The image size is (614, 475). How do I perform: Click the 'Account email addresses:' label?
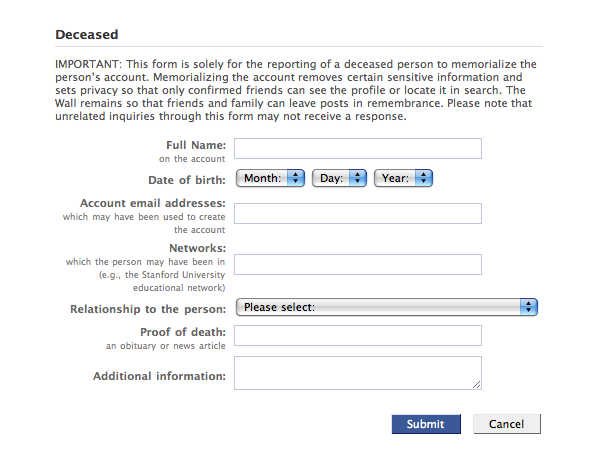coord(166,203)
